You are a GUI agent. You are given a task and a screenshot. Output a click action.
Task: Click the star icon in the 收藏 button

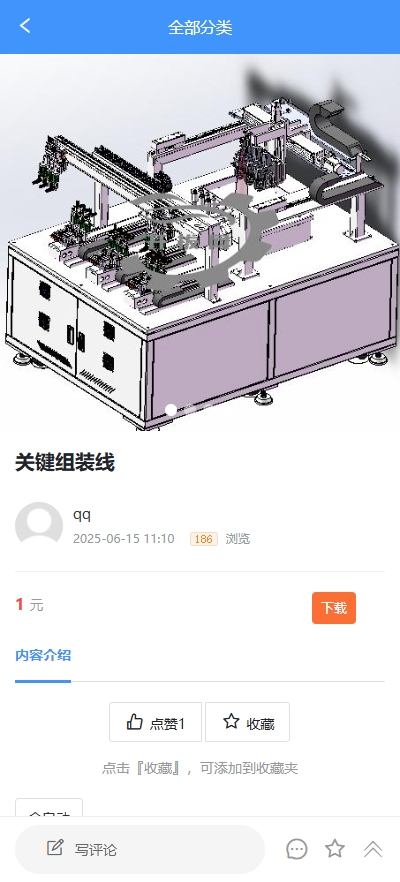pyautogui.click(x=231, y=721)
